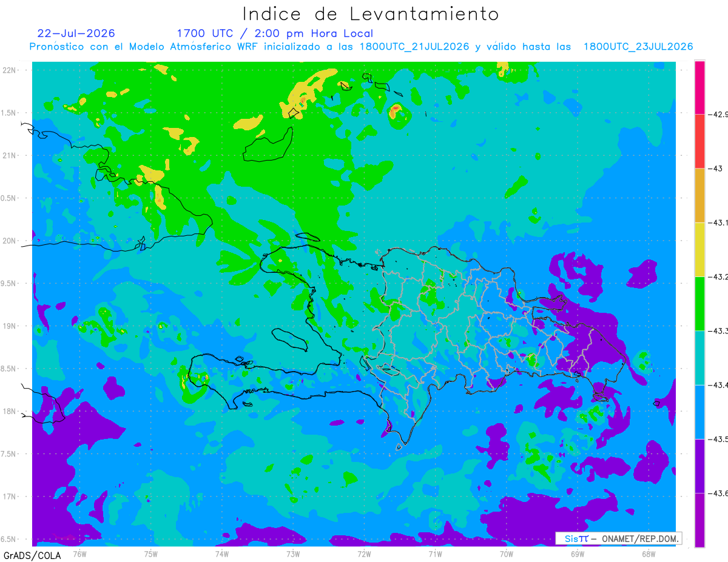
Task: Click the "-43.5" legend value
Action: [x=718, y=438]
